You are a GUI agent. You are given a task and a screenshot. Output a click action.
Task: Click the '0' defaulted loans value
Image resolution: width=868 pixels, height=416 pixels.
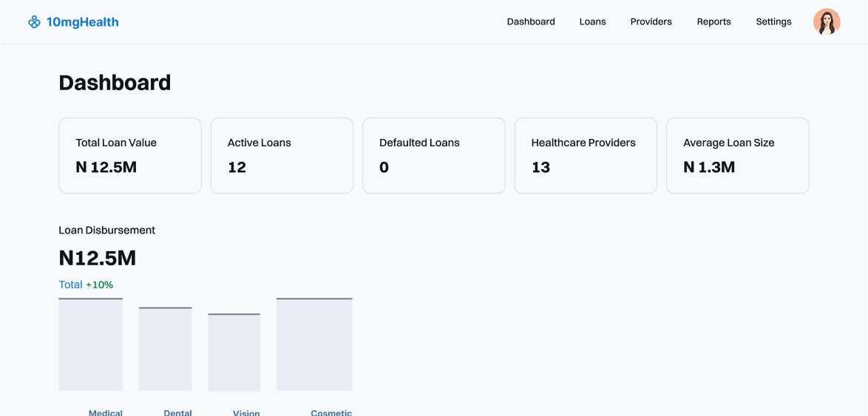click(384, 167)
